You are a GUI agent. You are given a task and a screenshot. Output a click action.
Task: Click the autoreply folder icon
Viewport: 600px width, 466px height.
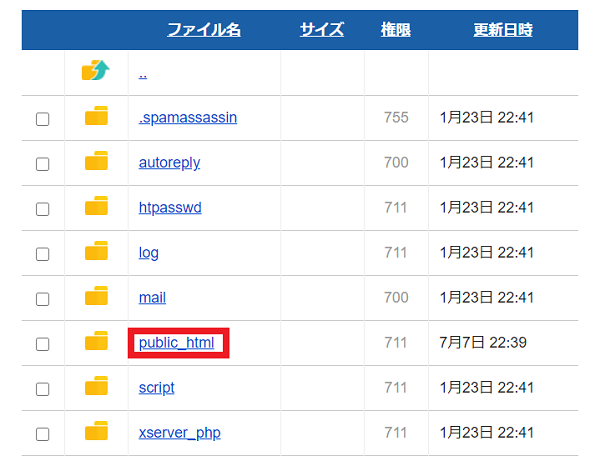pos(96,161)
